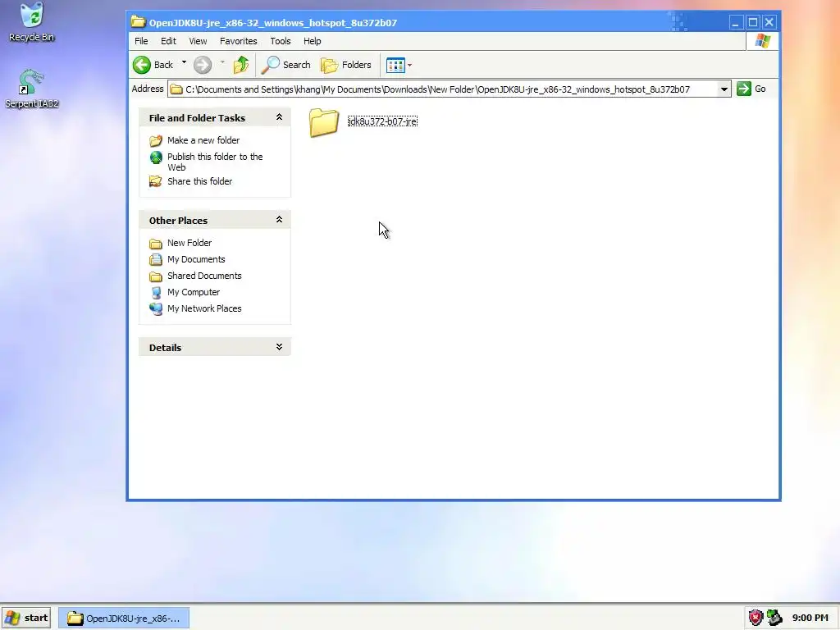The height and width of the screenshot is (630, 840).
Task: Minimize the Explorer window
Action: 736,22
